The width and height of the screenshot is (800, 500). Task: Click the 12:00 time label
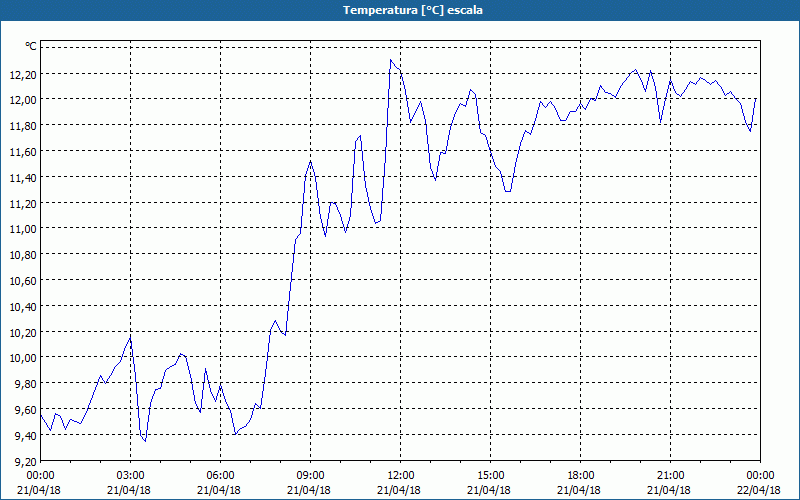coord(399,476)
